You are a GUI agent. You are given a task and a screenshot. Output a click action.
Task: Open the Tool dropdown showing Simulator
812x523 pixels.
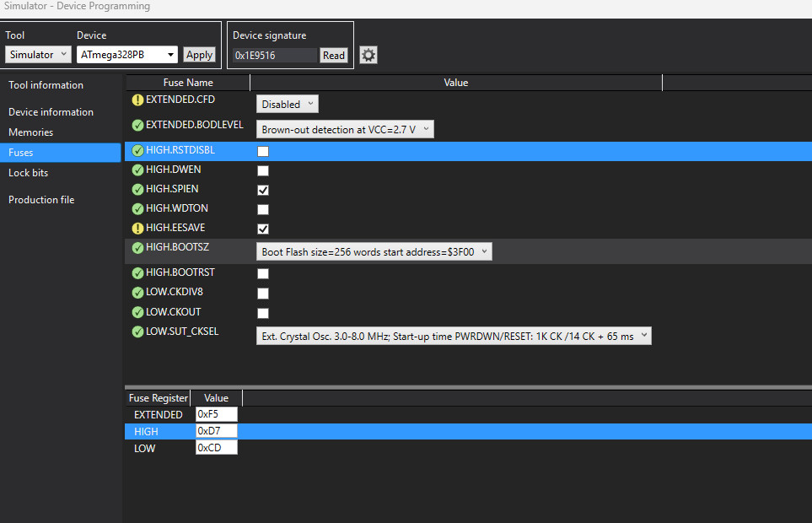pos(38,55)
